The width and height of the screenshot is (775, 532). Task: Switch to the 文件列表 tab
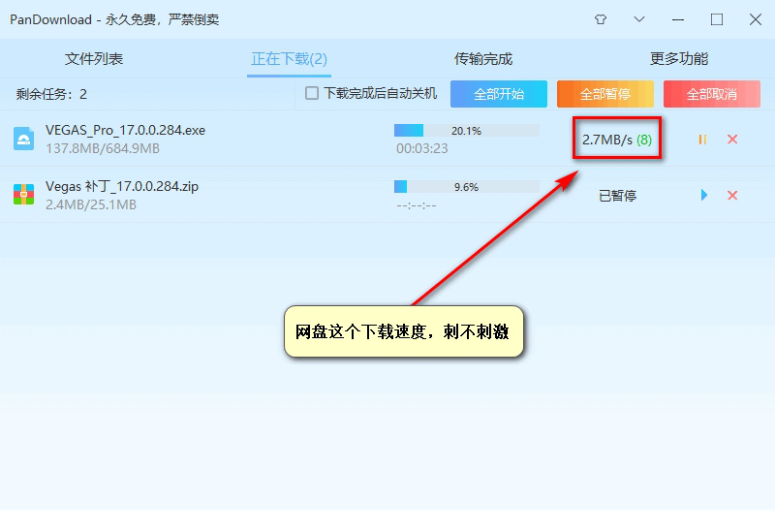click(x=94, y=59)
